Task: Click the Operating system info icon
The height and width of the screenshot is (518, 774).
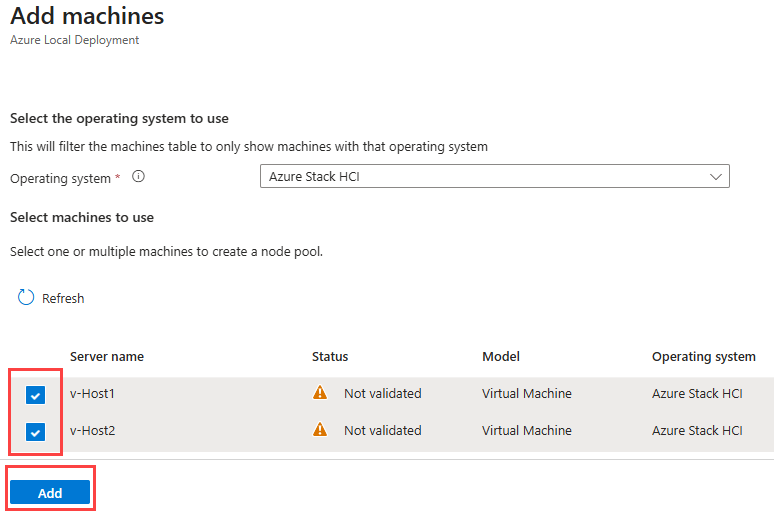Action: 139,177
